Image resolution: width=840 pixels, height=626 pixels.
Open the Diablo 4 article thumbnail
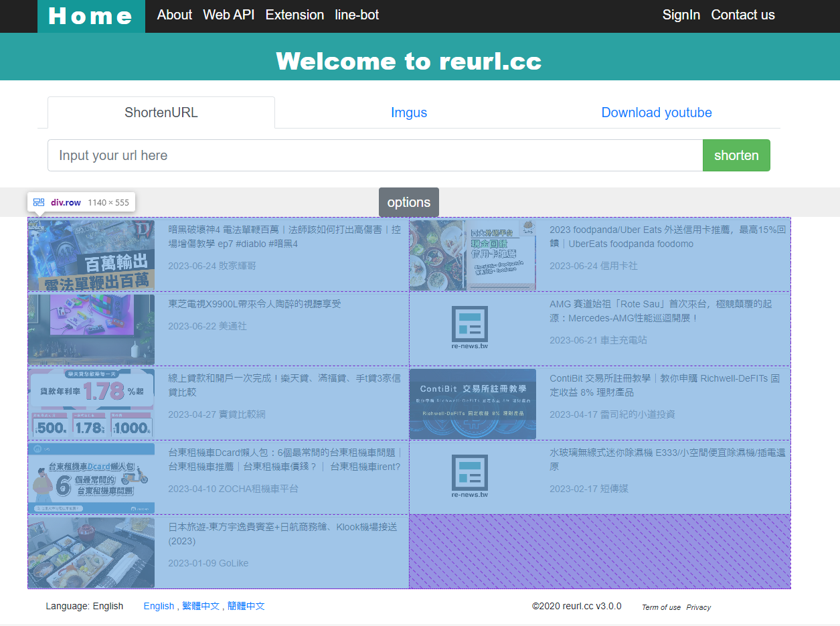(90, 255)
